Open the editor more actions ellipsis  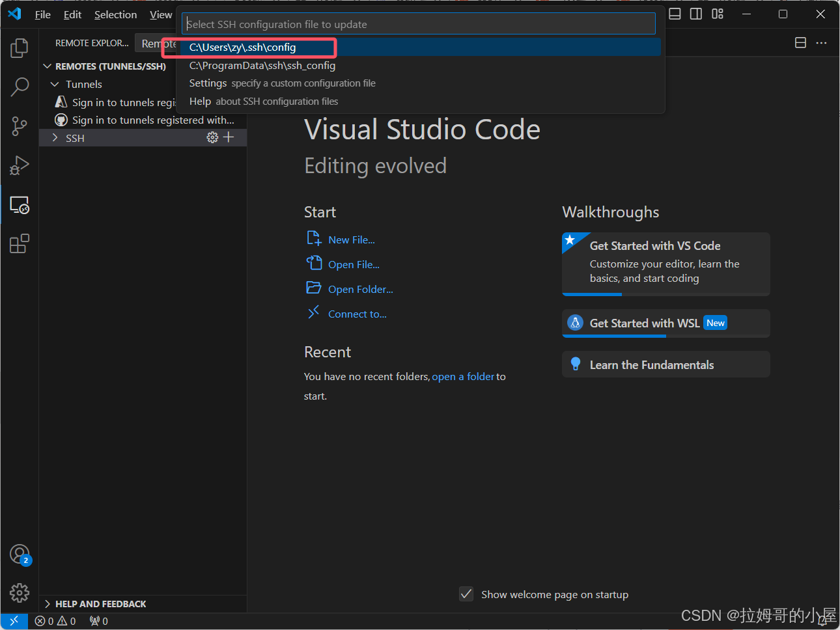coord(821,43)
